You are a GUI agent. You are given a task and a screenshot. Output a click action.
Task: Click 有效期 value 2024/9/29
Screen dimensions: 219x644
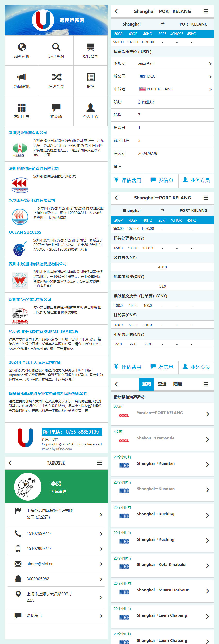(x=148, y=154)
